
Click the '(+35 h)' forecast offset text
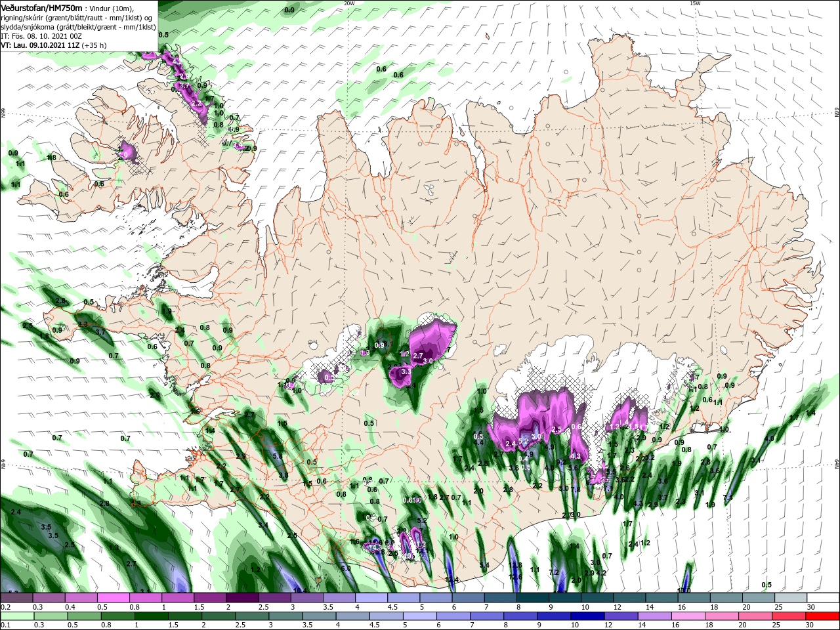point(94,45)
